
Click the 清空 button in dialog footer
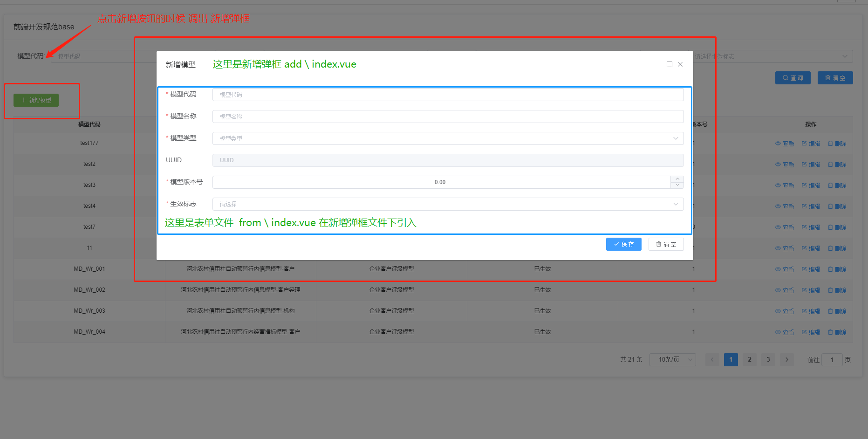pos(666,244)
